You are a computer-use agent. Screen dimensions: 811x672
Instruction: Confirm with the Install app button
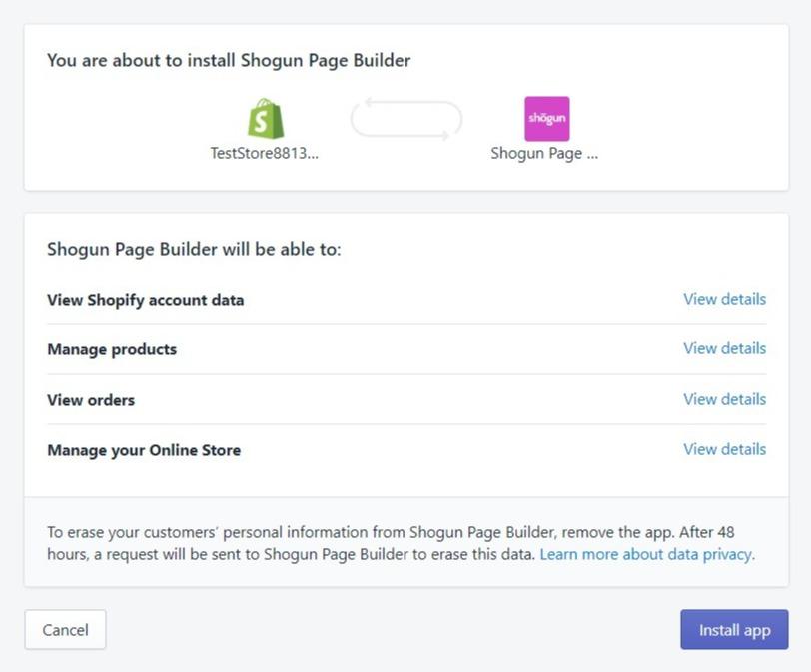[734, 630]
